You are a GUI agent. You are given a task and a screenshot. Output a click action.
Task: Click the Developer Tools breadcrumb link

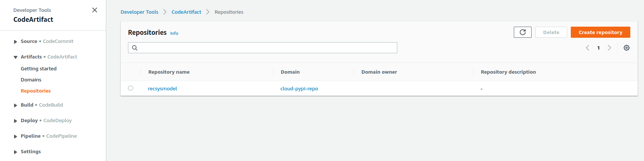pos(139,12)
